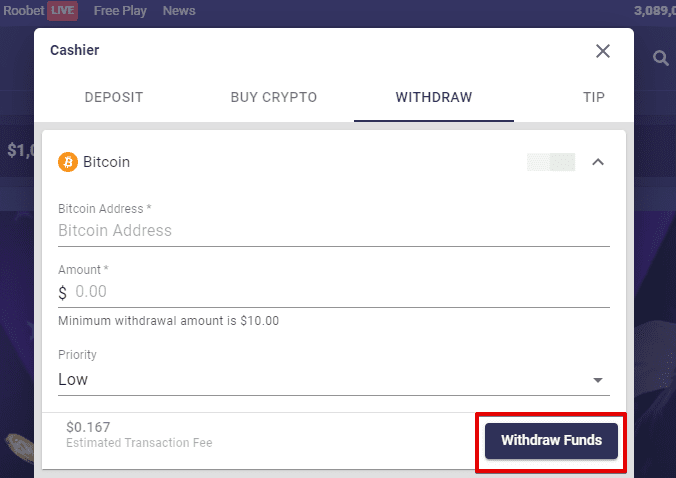The width and height of the screenshot is (676, 478).
Task: Collapse the Bitcoin section chevron
Action: tap(598, 161)
